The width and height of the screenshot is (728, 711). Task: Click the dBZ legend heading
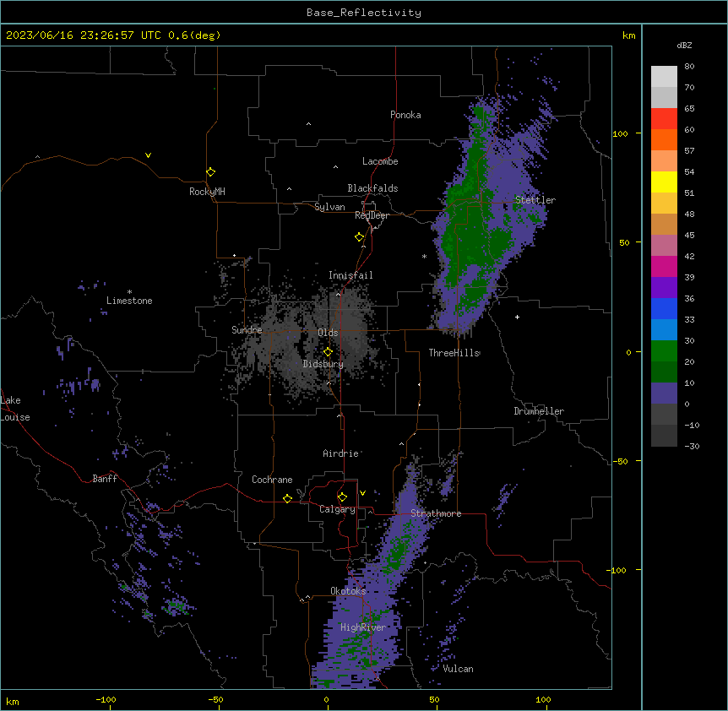[x=684, y=45]
